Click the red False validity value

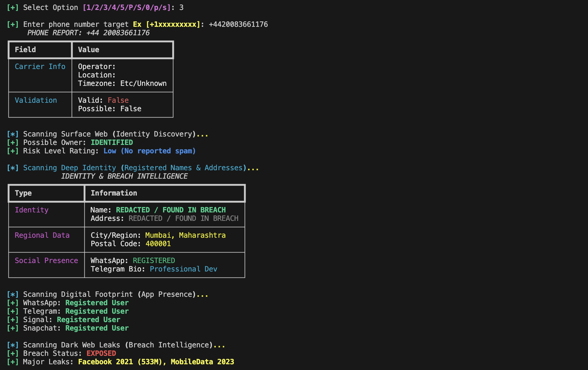(118, 100)
